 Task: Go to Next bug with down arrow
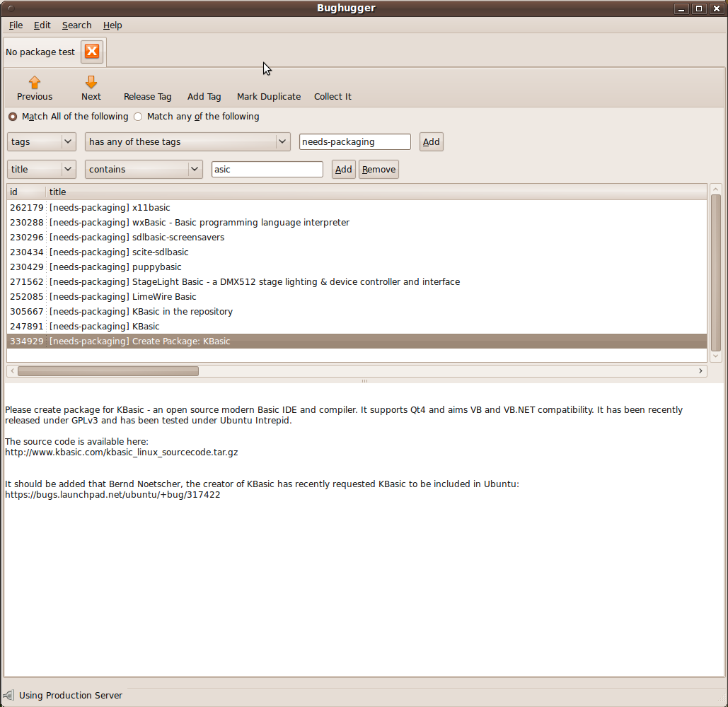(91, 88)
